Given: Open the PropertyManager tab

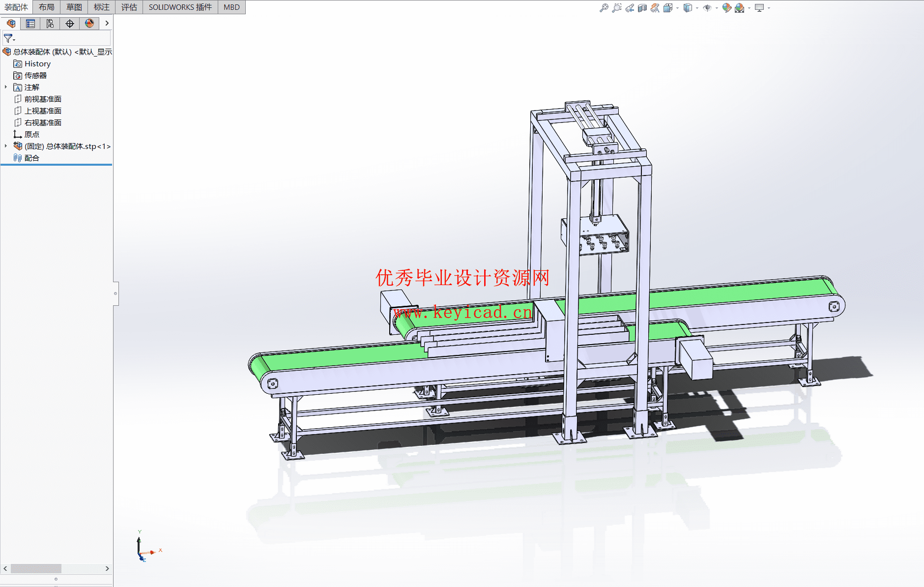Looking at the screenshot, I should click(x=30, y=24).
